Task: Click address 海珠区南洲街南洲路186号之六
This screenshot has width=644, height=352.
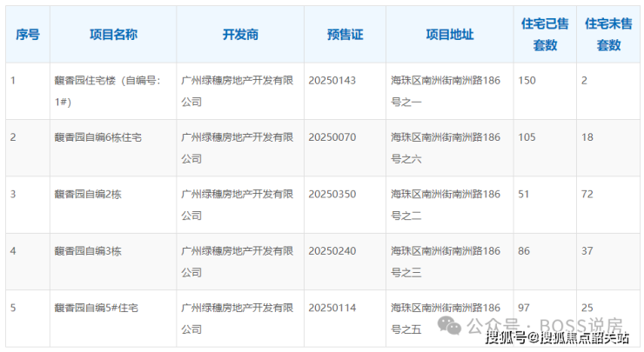Action: 446,148
